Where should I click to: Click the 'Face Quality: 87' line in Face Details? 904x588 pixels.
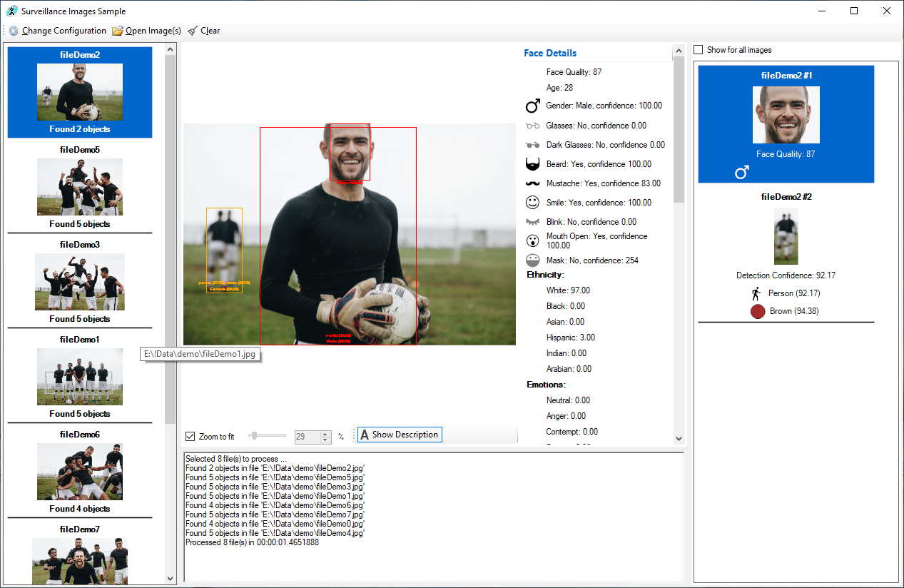(574, 72)
